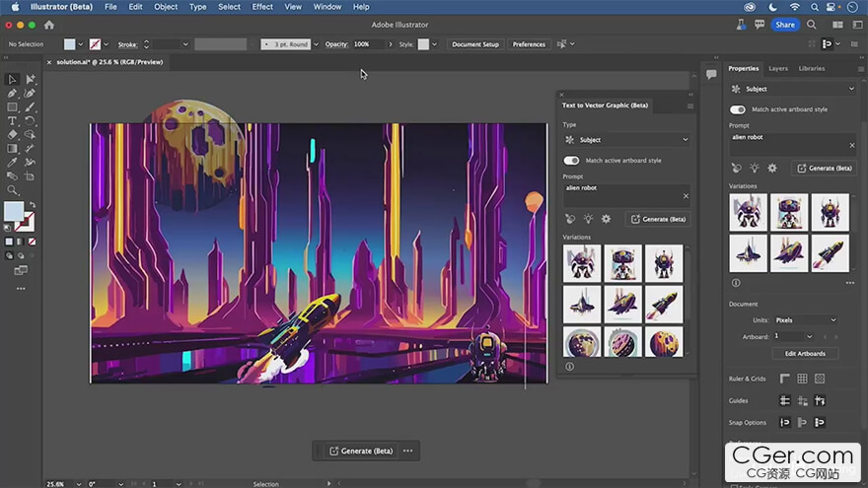
Task: Switch to the Layers tab
Action: [778, 69]
